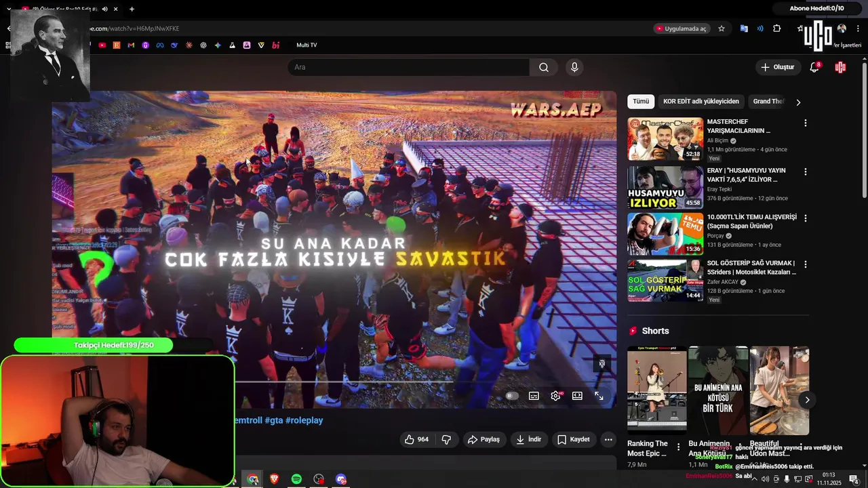Open options menu for TEMU ALIŞVERİŞİ video
Screen dimensions: 868x488
[x=806, y=218]
